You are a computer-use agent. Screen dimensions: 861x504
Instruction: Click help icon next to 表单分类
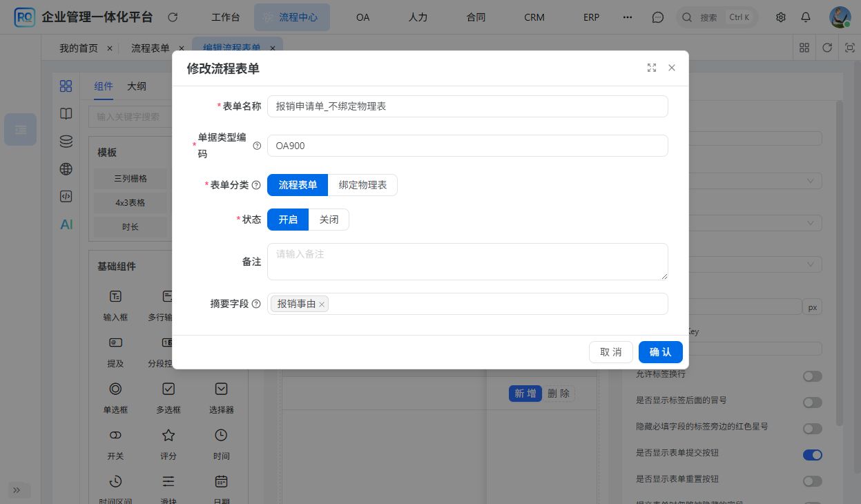pyautogui.click(x=256, y=185)
